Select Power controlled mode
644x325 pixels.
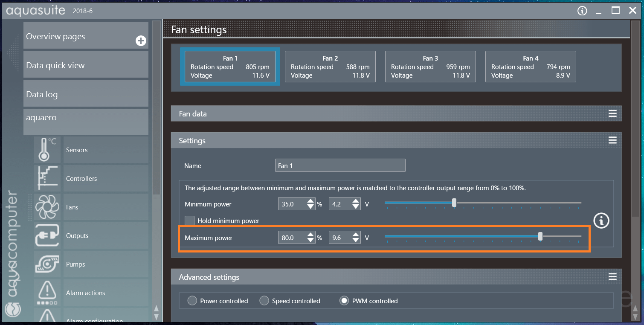[x=192, y=301]
